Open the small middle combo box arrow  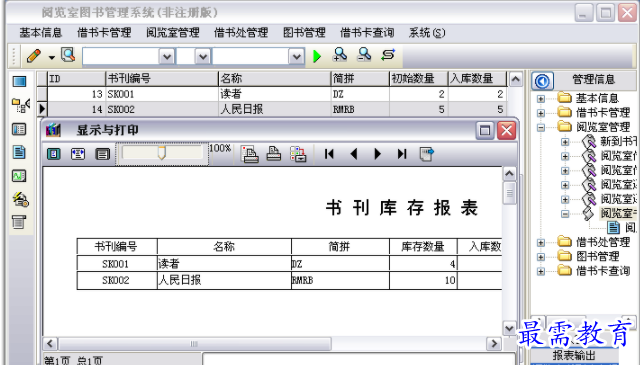(x=203, y=57)
